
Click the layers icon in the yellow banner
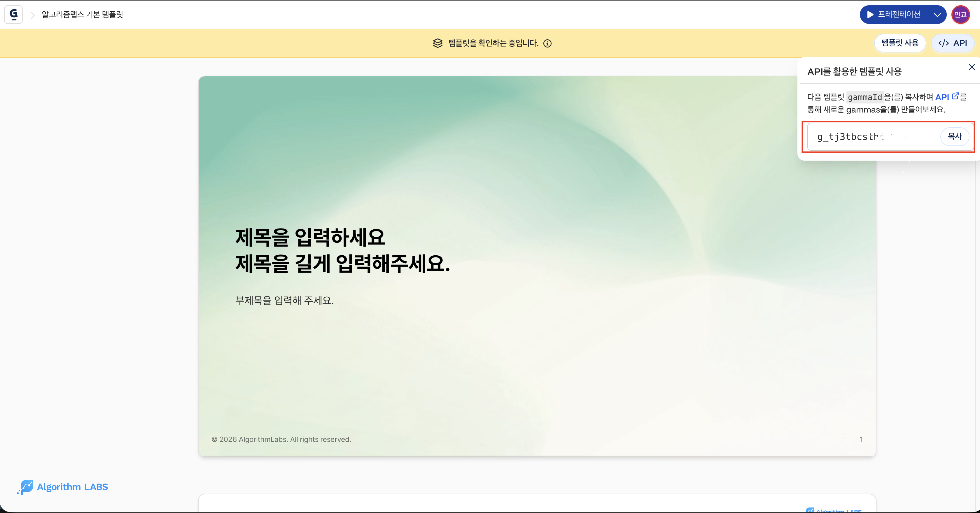point(437,43)
